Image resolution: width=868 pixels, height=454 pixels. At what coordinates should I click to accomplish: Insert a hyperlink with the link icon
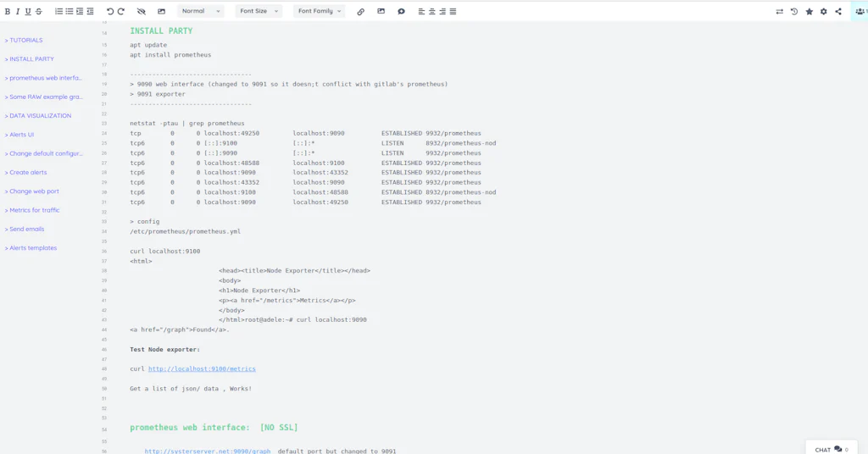(361, 11)
